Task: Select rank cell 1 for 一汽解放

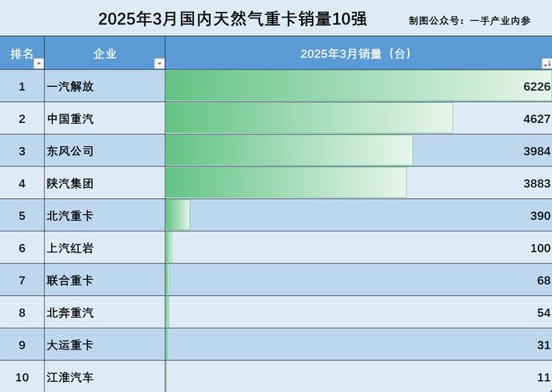Action: click(23, 86)
